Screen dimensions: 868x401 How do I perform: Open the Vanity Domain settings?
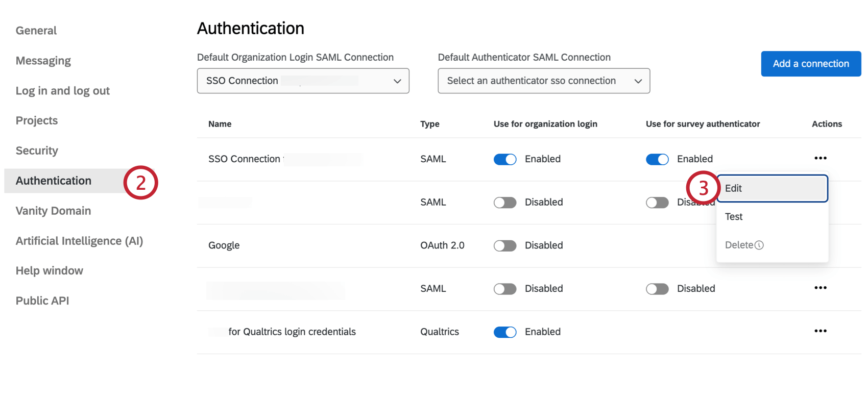(53, 211)
